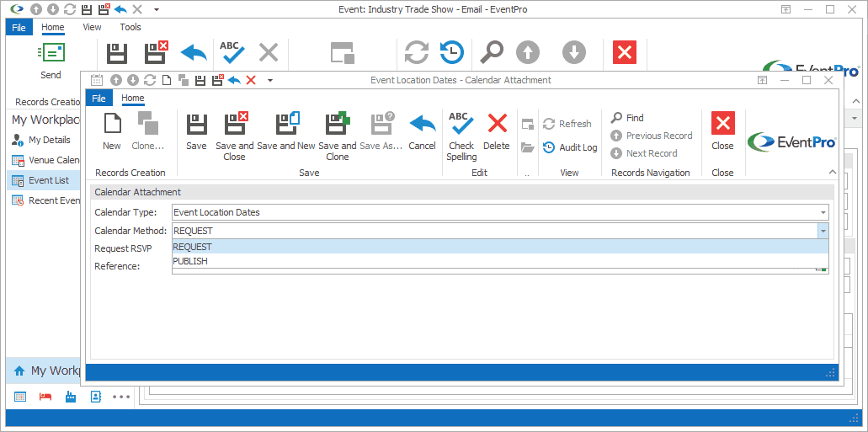Click the factory building icon at the sidebar bottom
Viewport: 868px width, 432px height.
tap(71, 397)
